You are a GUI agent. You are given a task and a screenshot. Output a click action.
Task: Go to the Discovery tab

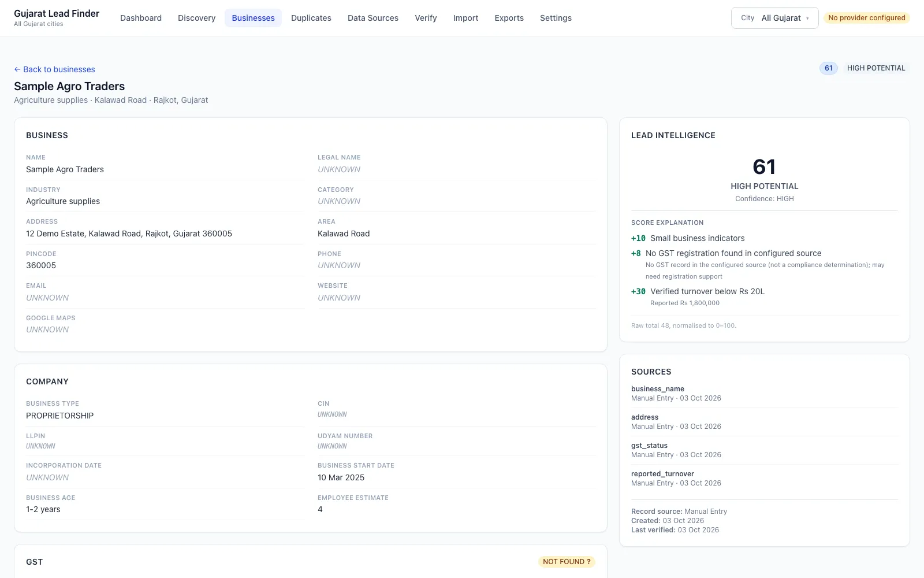[x=196, y=18]
